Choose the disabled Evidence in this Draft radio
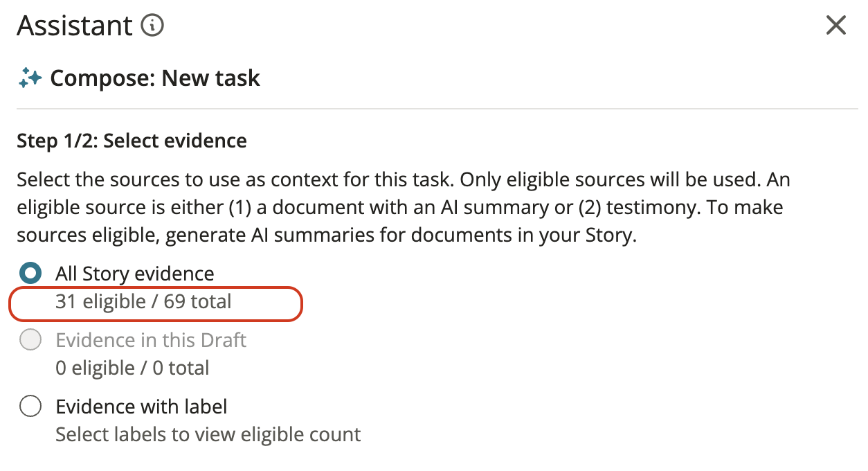The image size is (868, 471). pos(30,340)
